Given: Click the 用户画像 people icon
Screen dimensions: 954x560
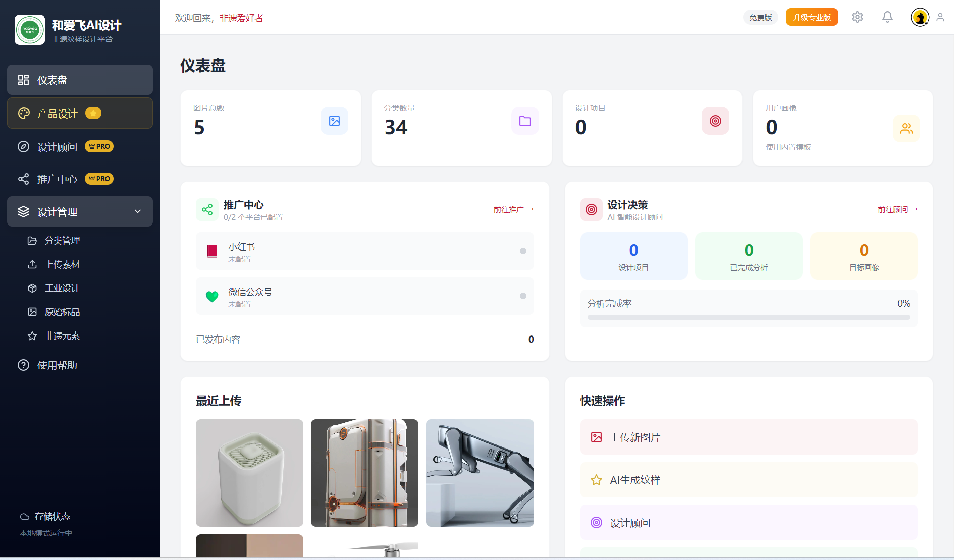Looking at the screenshot, I should coord(906,129).
